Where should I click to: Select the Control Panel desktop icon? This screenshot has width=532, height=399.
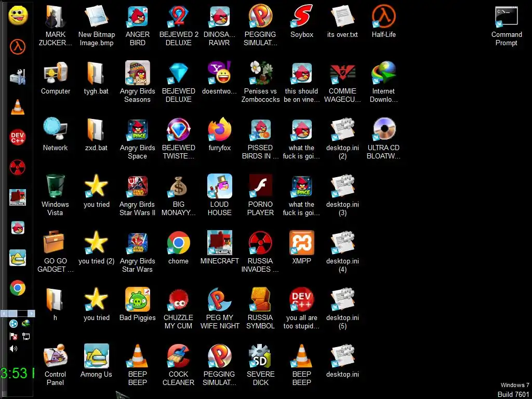[x=55, y=365]
